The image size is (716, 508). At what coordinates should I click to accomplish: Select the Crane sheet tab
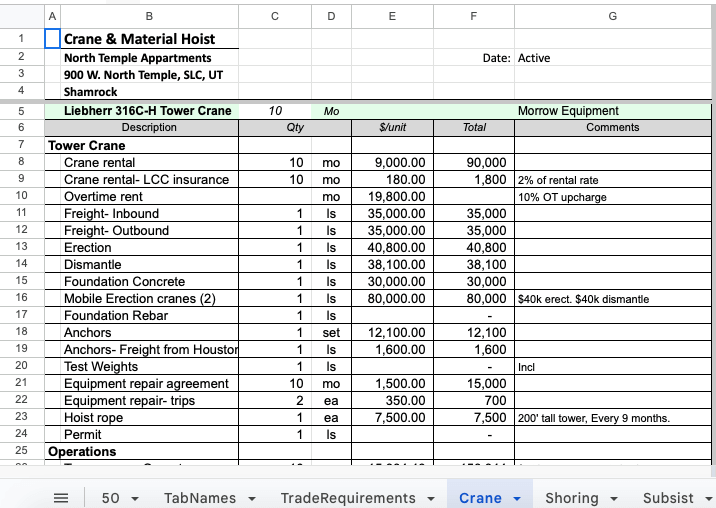pyautogui.click(x=480, y=497)
